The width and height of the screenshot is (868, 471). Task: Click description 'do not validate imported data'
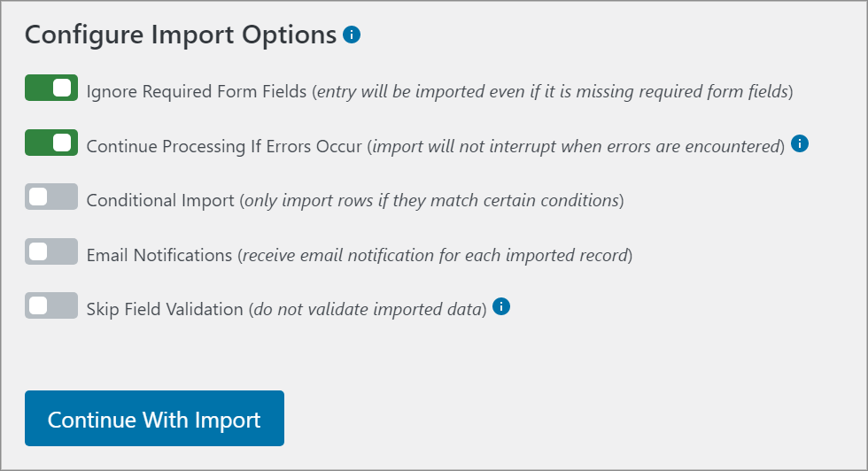click(x=368, y=309)
